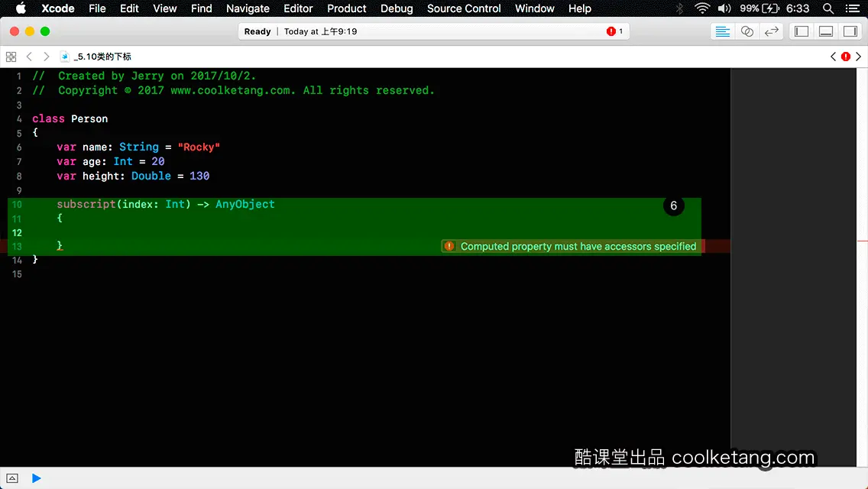The width and height of the screenshot is (868, 489).
Task: Open the Product menu
Action: pyautogui.click(x=347, y=8)
